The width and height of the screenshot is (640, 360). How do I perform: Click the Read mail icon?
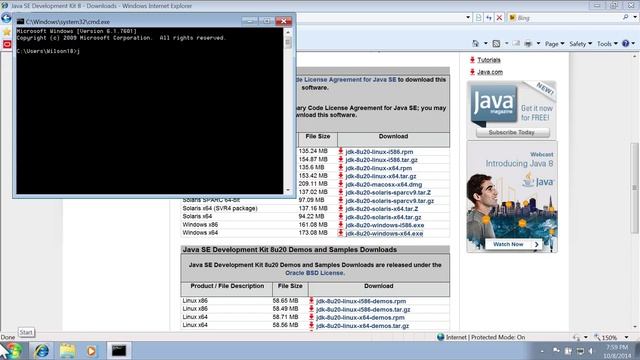(x=517, y=43)
